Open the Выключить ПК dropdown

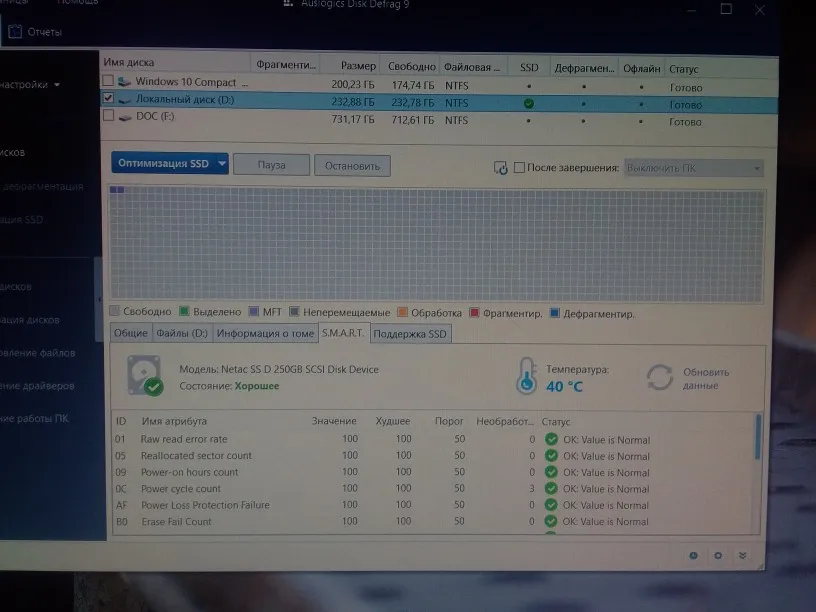tap(694, 168)
